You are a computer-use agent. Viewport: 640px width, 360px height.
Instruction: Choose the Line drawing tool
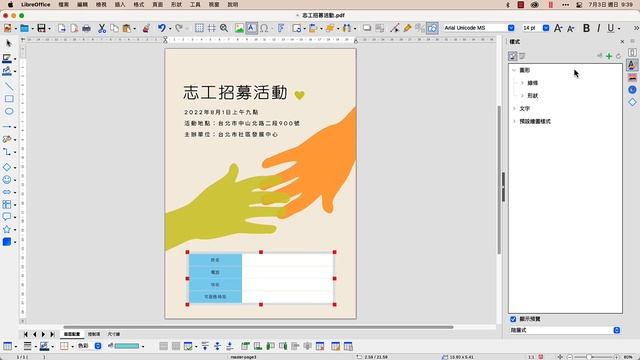click(x=9, y=86)
